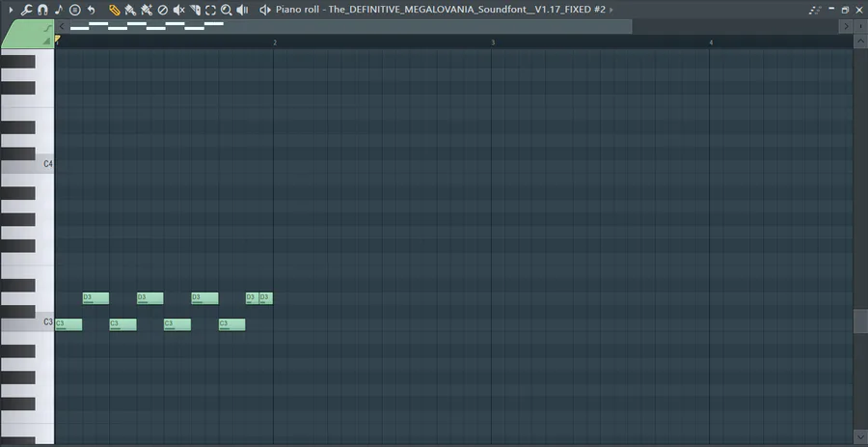Click bar 2 on the timeline ruler
The image size is (868, 447).
pyautogui.click(x=275, y=42)
